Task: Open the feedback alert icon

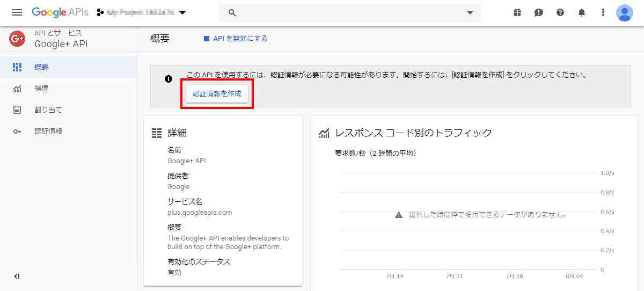Action: tap(539, 12)
